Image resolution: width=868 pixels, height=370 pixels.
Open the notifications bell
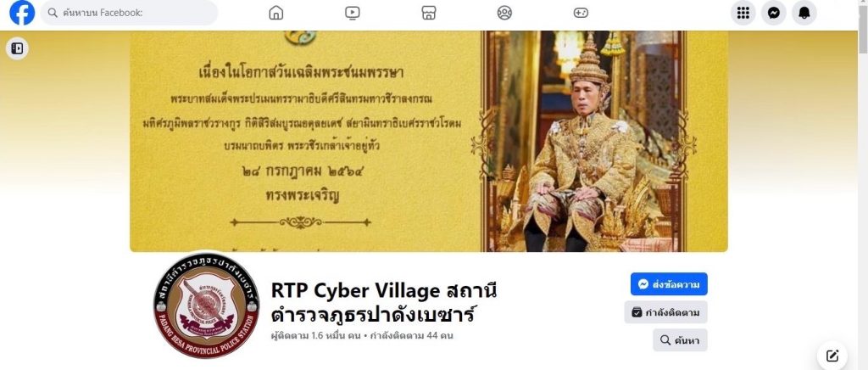pyautogui.click(x=804, y=13)
